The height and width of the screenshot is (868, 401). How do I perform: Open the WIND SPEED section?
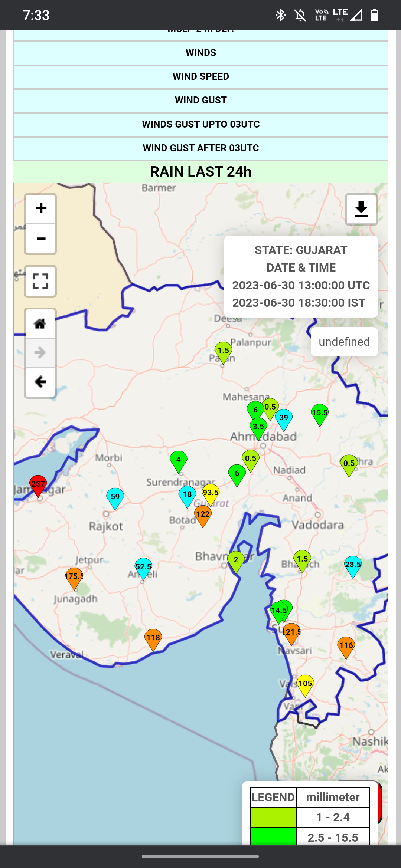(200, 77)
